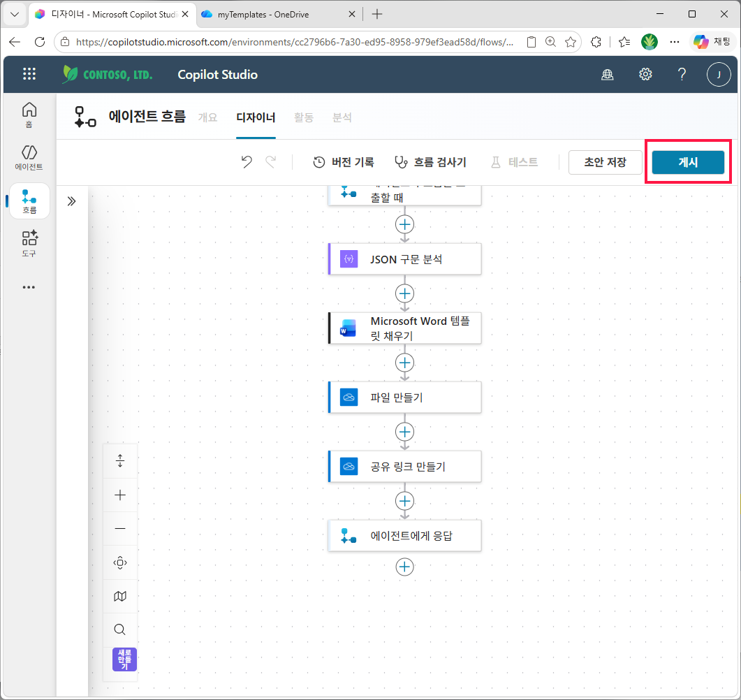The height and width of the screenshot is (700, 741).
Task: Switch to the 디자이너 tab
Action: click(x=256, y=117)
